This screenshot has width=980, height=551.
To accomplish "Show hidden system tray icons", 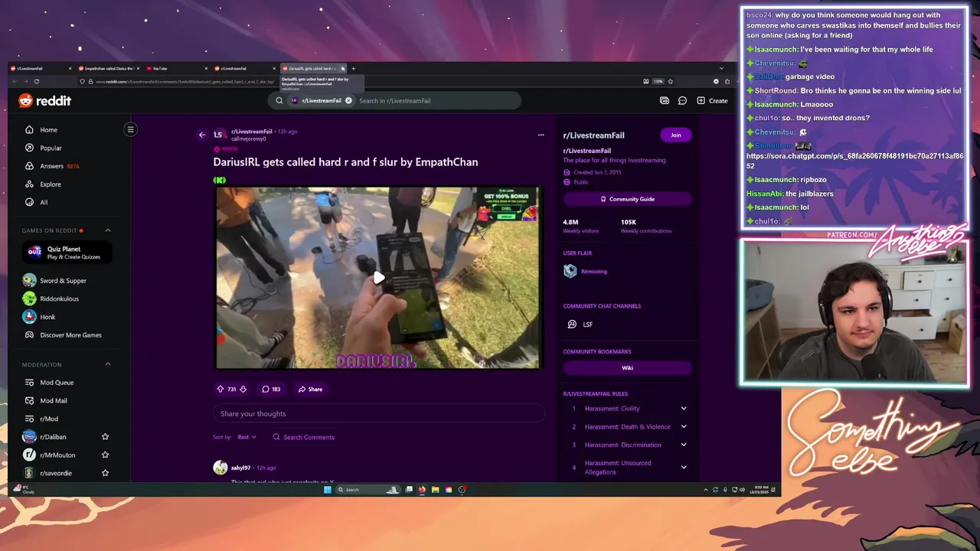I will (706, 490).
